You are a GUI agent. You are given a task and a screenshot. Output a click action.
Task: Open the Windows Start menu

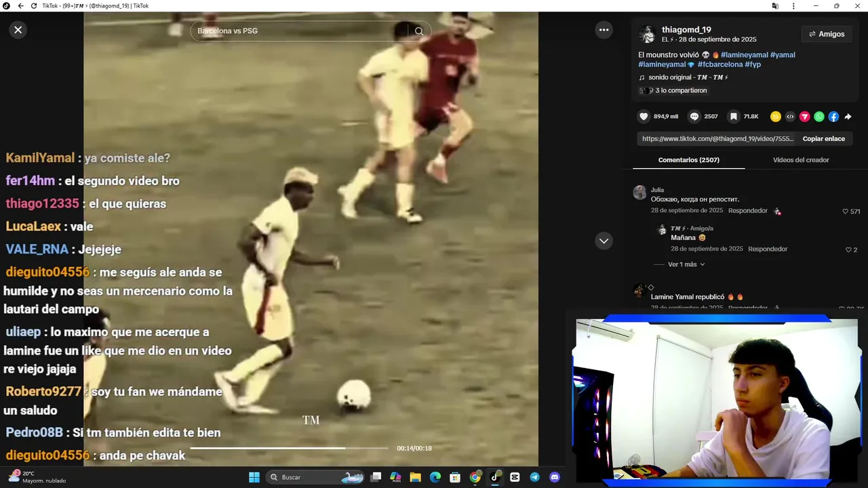coord(254,477)
